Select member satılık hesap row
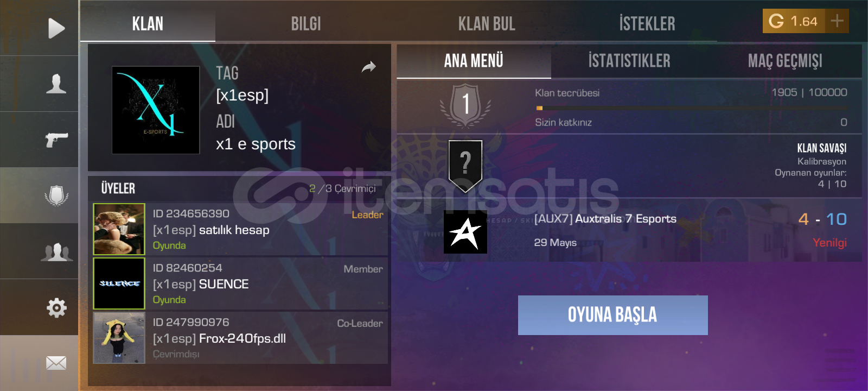868x391 pixels. pyautogui.click(x=240, y=229)
